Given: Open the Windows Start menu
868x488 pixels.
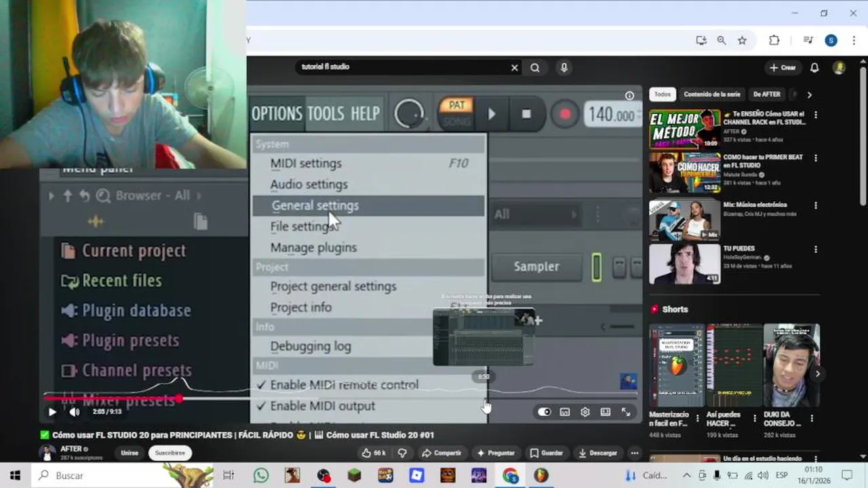Looking at the screenshot, I should click(15, 476).
